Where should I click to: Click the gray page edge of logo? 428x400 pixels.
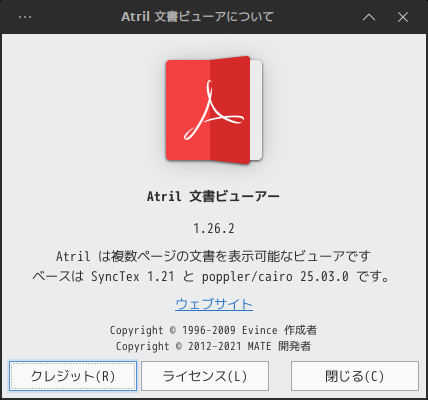pos(256,110)
